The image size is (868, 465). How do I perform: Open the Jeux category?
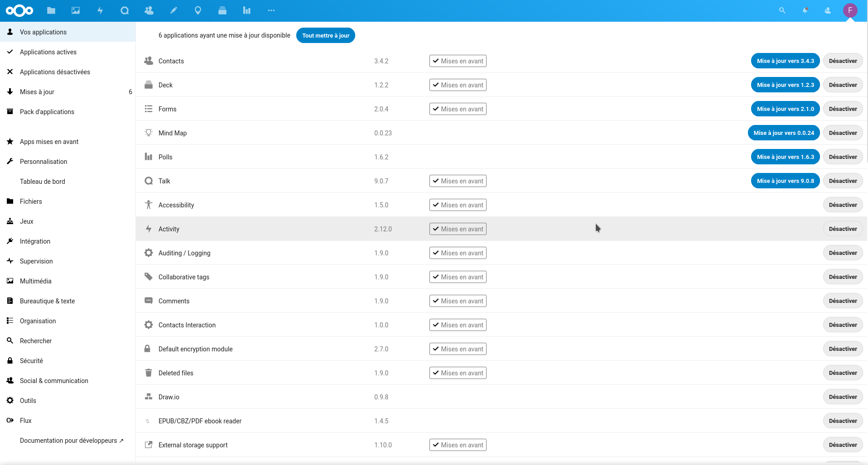[68, 221]
